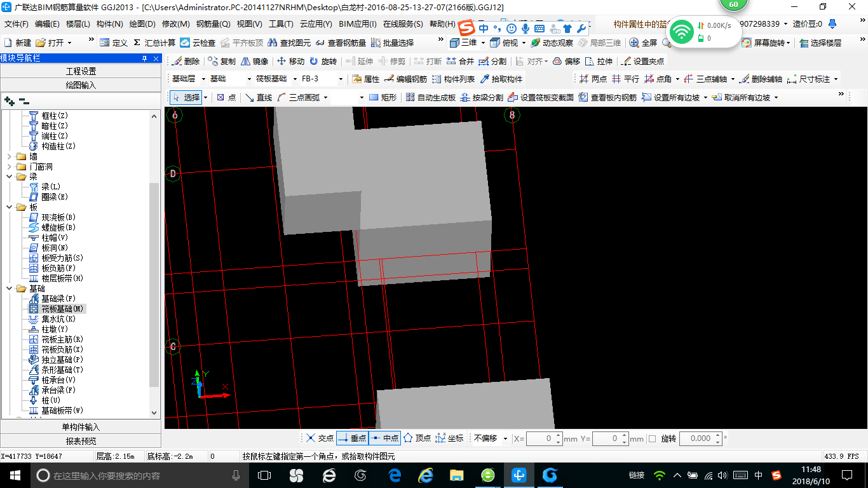868x488 pixels.
Task: Click the X coordinate input field
Action: tap(544, 438)
